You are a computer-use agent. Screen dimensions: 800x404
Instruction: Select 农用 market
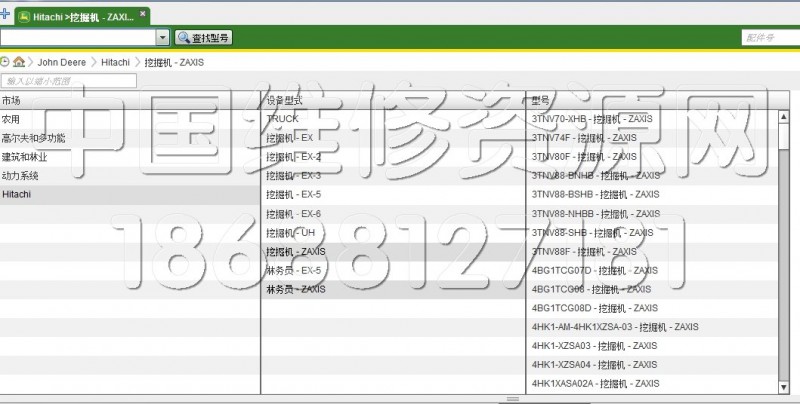130,119
